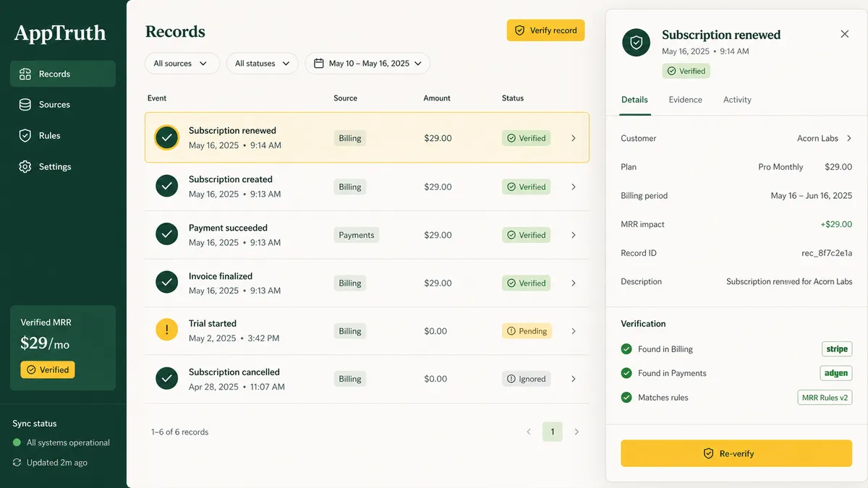Click the Event column header
This screenshot has width=868, height=488.
(x=157, y=98)
